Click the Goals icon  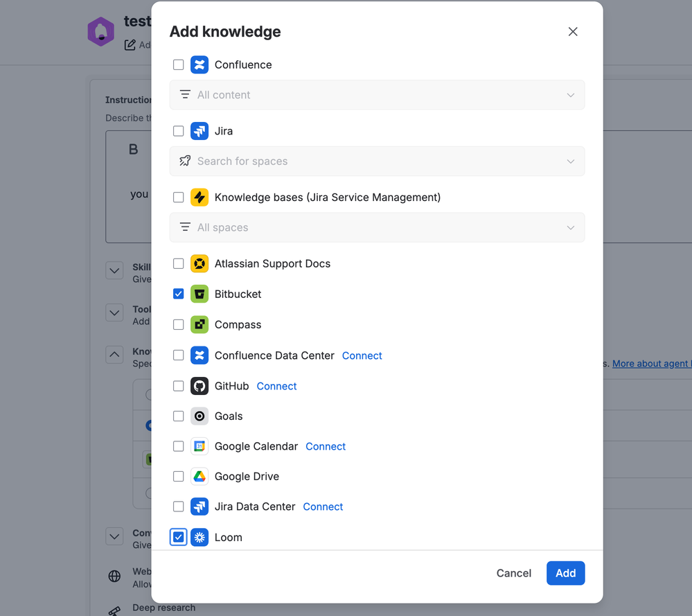click(x=199, y=416)
